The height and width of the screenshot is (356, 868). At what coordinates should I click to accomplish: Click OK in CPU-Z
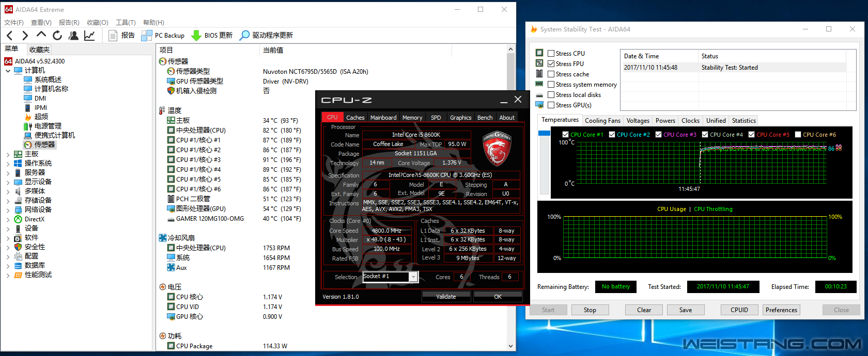click(498, 297)
